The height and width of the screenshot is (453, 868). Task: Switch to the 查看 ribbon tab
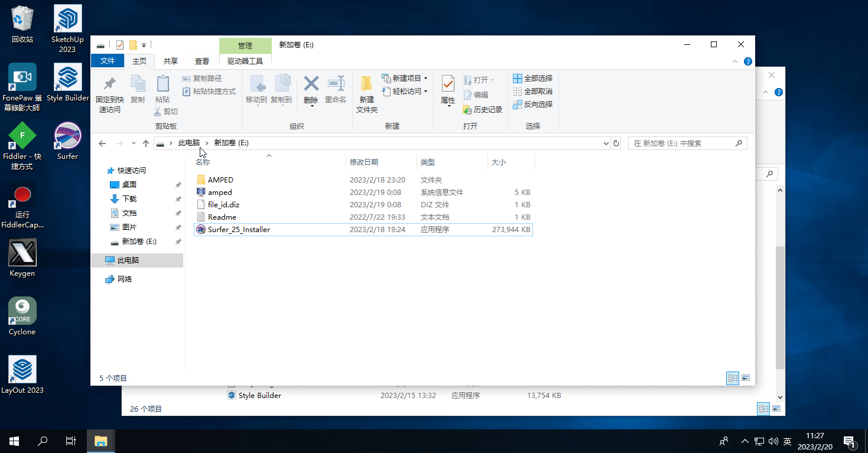point(201,61)
